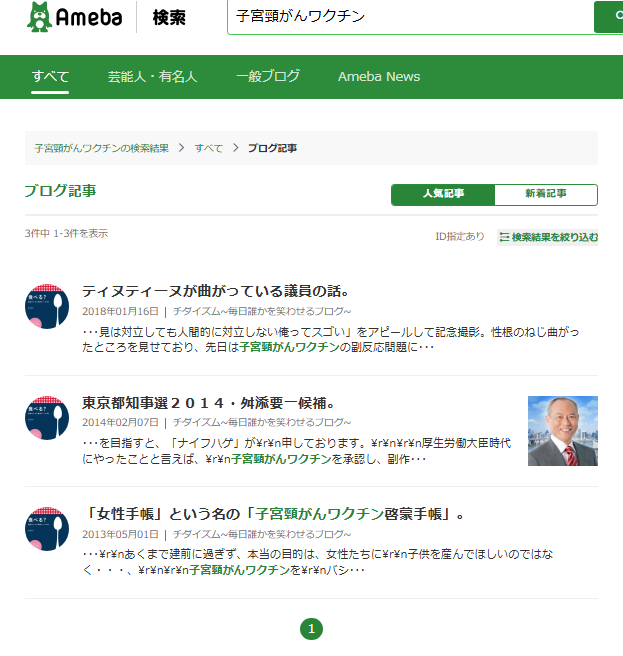This screenshot has height=656, width=623.
Task: Select the すべて tab
Action: [x=50, y=77]
